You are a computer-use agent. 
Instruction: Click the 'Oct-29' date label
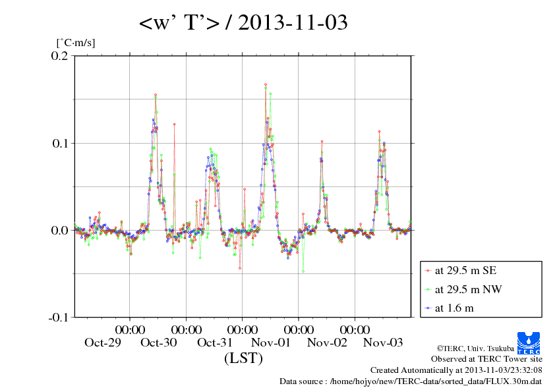click(103, 343)
